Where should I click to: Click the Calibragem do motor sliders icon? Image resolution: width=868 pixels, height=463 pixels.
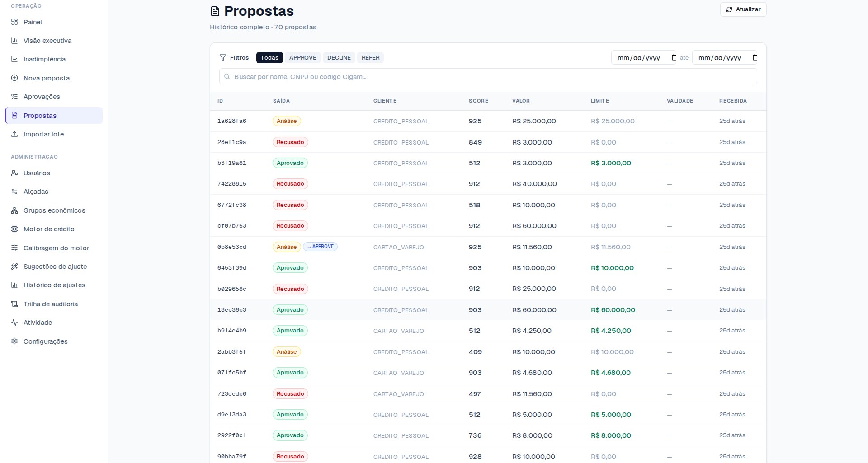coord(14,248)
